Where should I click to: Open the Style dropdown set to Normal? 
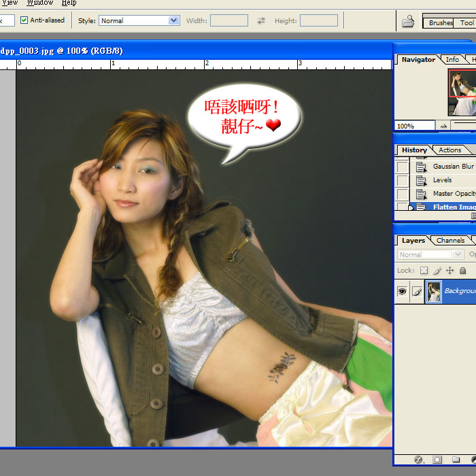[x=139, y=21]
